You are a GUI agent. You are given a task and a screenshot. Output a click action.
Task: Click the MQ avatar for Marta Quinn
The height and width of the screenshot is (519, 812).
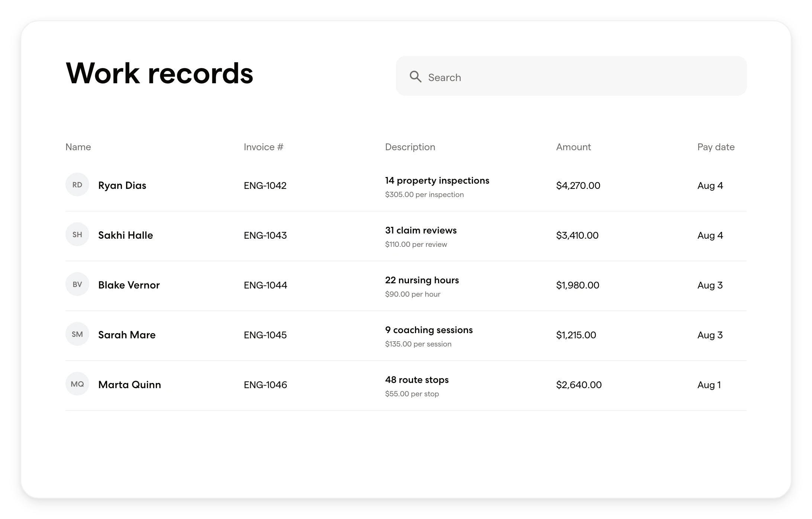(x=77, y=384)
